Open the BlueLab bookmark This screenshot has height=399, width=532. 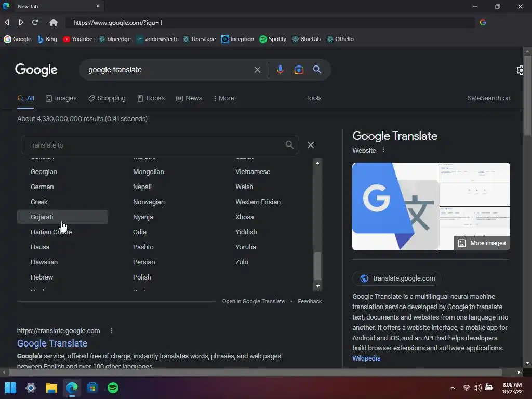(307, 39)
